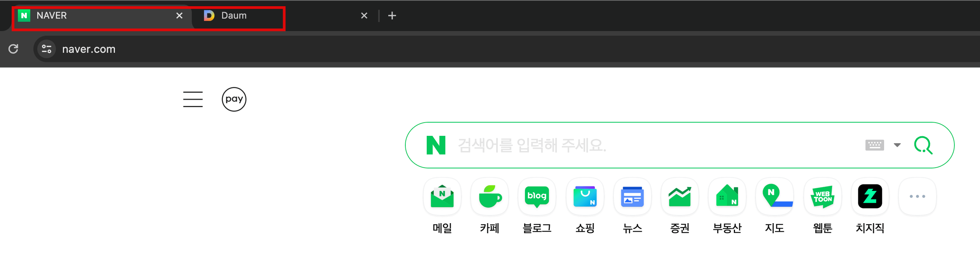Open the Stocks (증권) icon

679,196
